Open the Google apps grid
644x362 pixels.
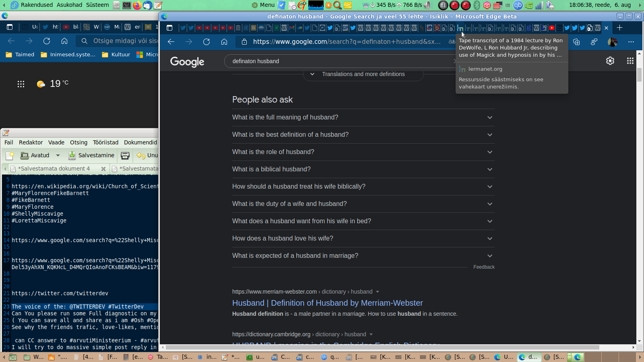click(630, 61)
